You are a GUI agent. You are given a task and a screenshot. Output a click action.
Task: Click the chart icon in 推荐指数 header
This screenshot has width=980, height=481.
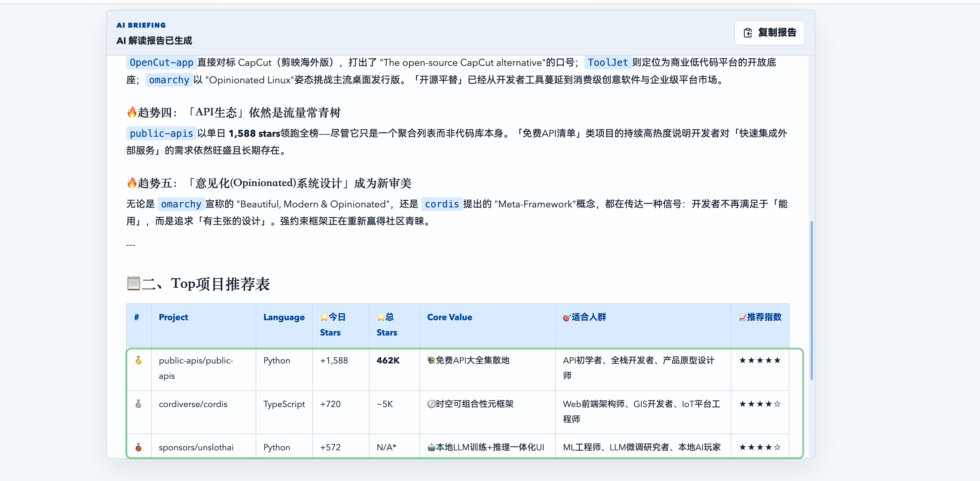[742, 317]
